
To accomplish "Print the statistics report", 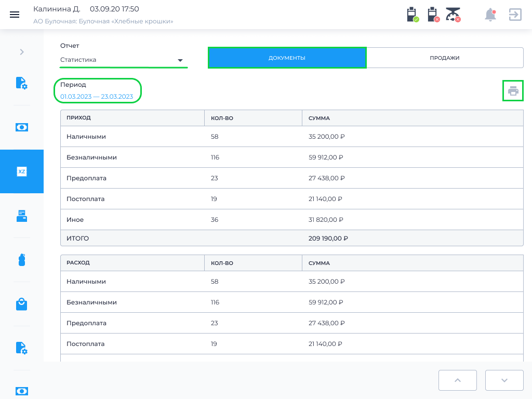I will 513,91.
